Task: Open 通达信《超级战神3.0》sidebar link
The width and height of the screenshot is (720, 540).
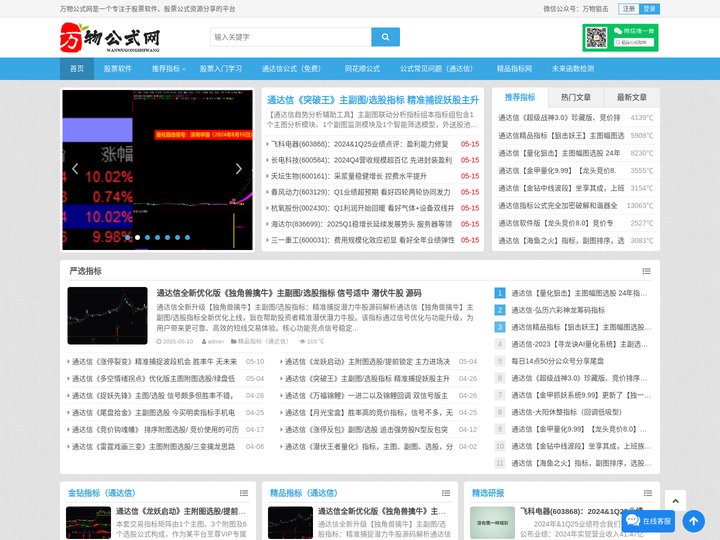Action: (559, 118)
